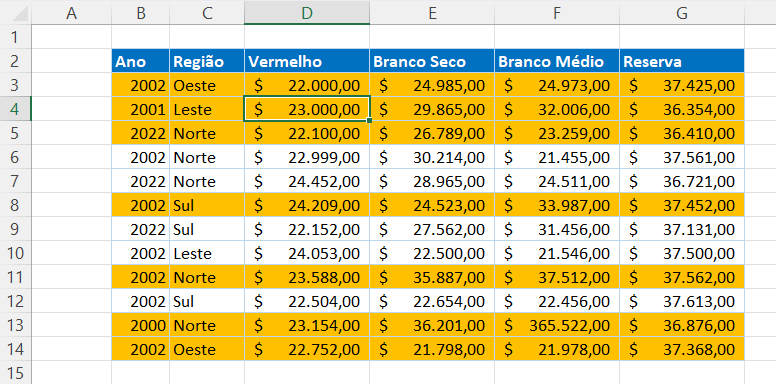The height and width of the screenshot is (384, 776).
Task: Select column A header
Action: click(72, 12)
